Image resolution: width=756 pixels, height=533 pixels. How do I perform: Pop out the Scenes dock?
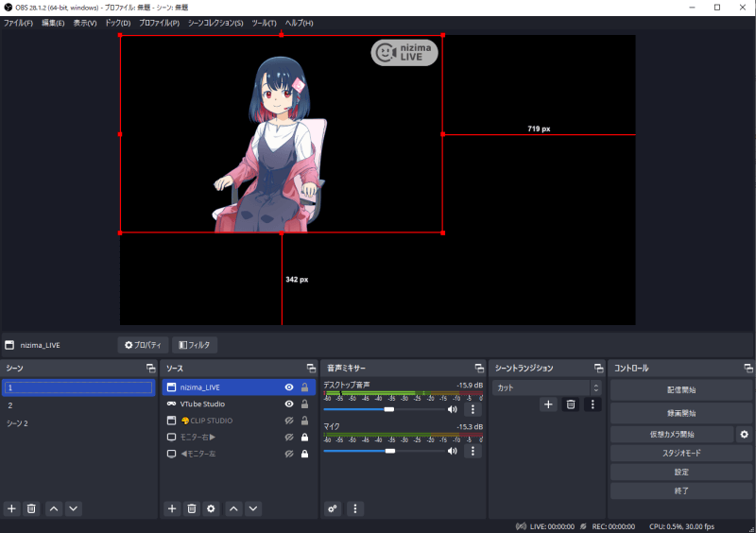click(x=151, y=368)
